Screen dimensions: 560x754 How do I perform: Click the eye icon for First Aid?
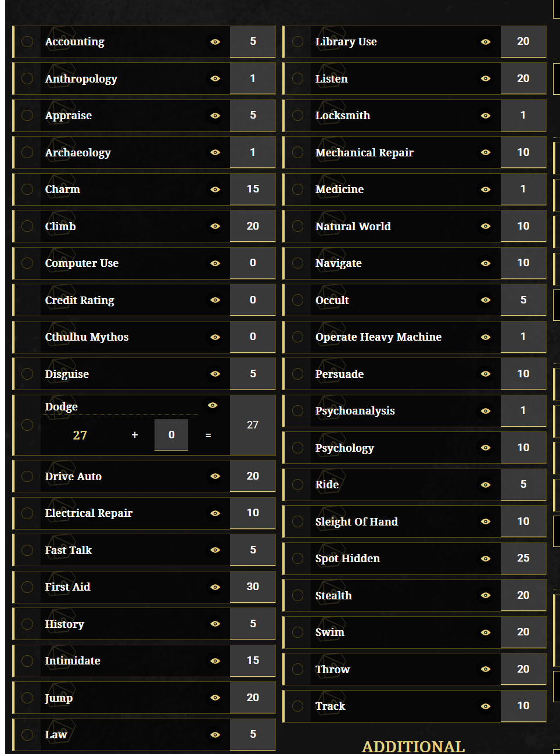click(215, 587)
